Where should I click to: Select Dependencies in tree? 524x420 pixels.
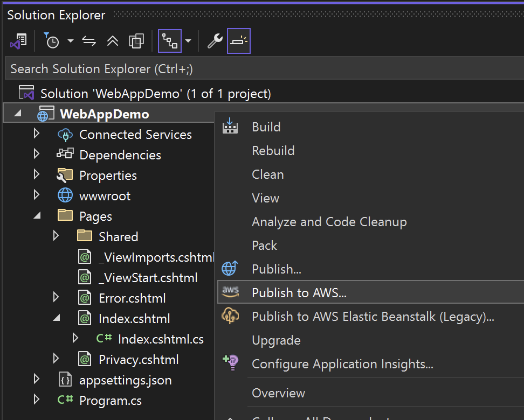pos(120,155)
